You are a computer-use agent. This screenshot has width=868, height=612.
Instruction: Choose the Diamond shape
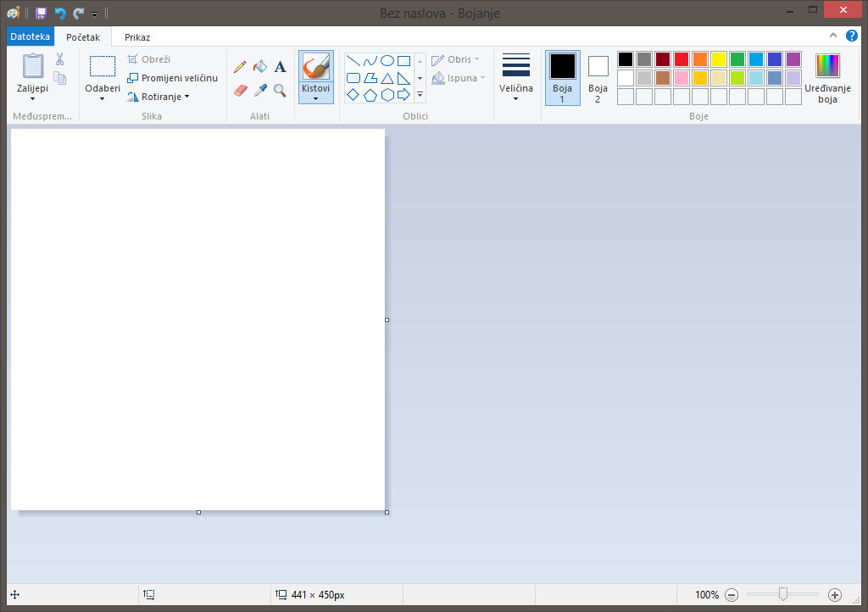(353, 95)
